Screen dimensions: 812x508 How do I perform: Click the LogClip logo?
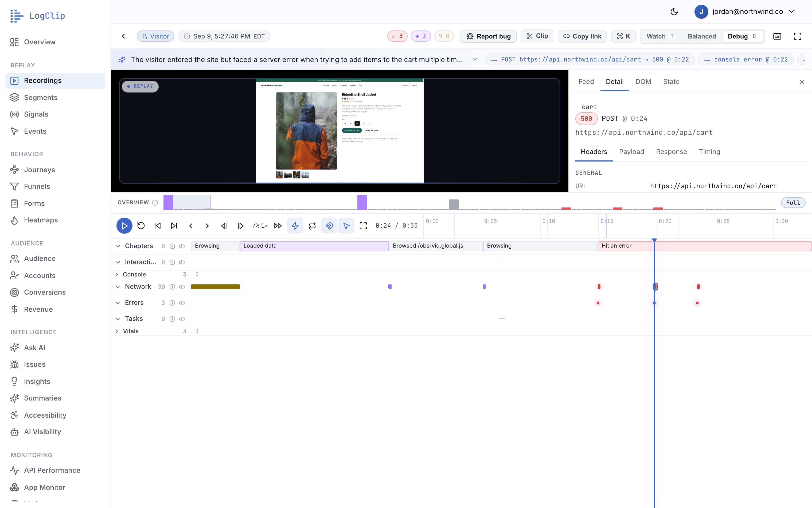click(x=38, y=16)
